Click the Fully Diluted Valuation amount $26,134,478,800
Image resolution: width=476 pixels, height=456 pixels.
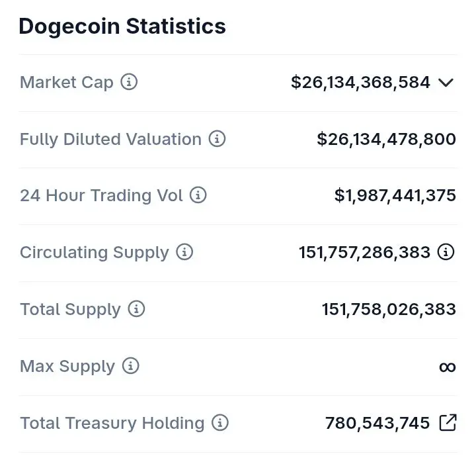386,139
